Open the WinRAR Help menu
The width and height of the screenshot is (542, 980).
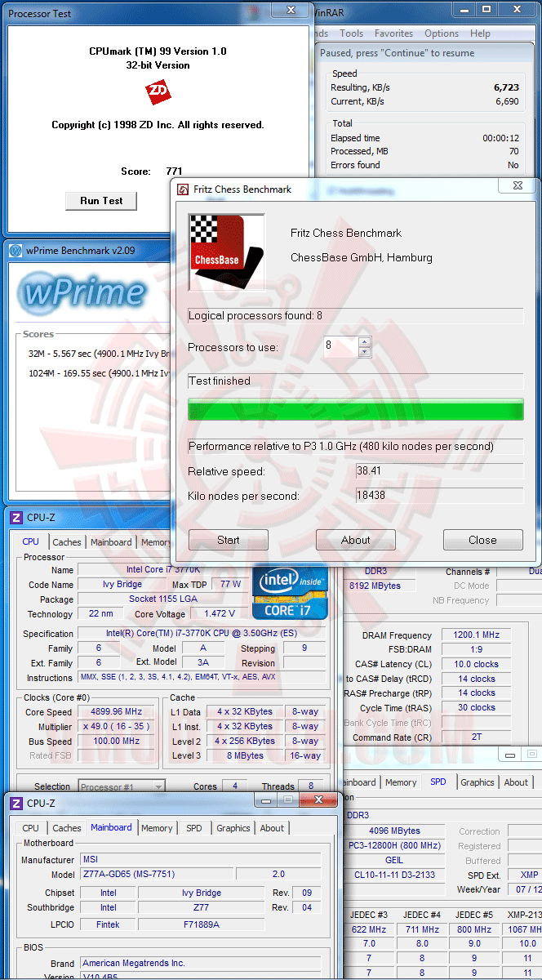tap(481, 33)
